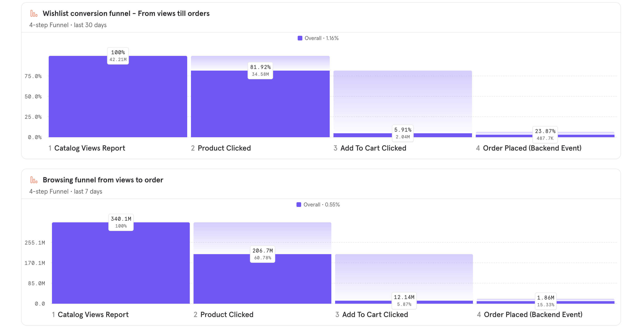Open the Browsing funnel from views to order title
644x332 pixels.
103,180
